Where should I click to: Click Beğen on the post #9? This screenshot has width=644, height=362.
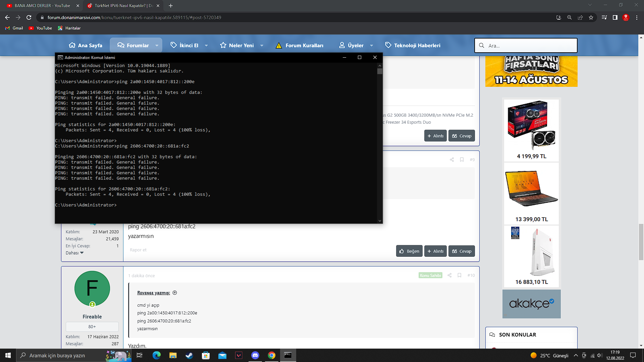pyautogui.click(x=409, y=251)
